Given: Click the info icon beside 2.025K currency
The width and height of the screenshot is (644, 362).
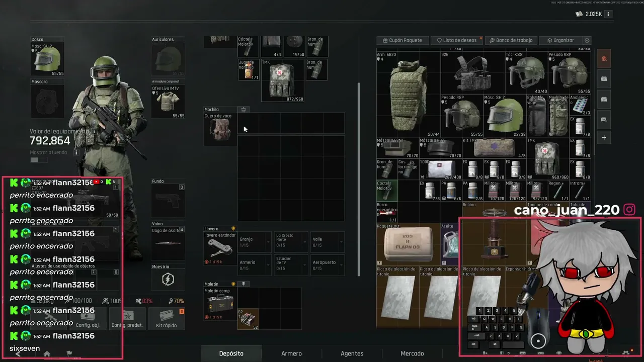Looking at the screenshot, I should (608, 14).
